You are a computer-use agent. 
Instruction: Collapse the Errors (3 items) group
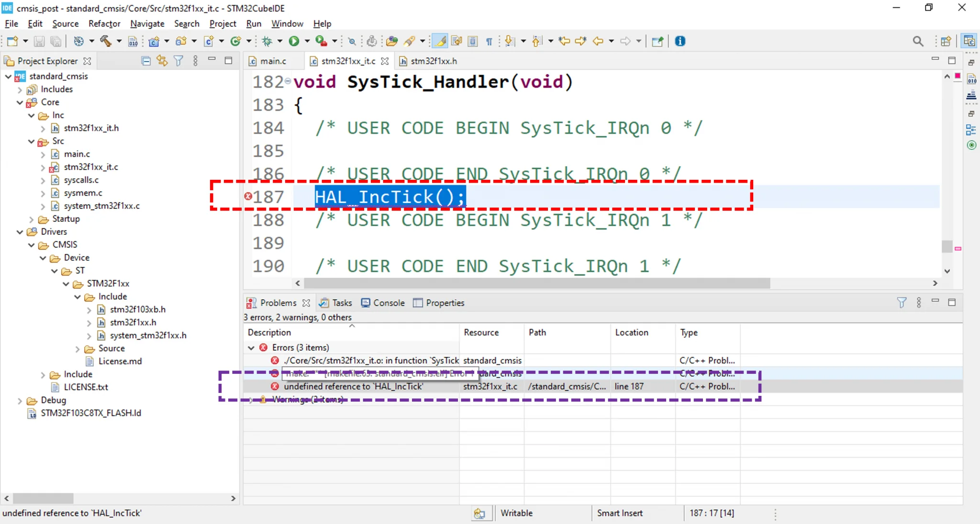pyautogui.click(x=251, y=348)
